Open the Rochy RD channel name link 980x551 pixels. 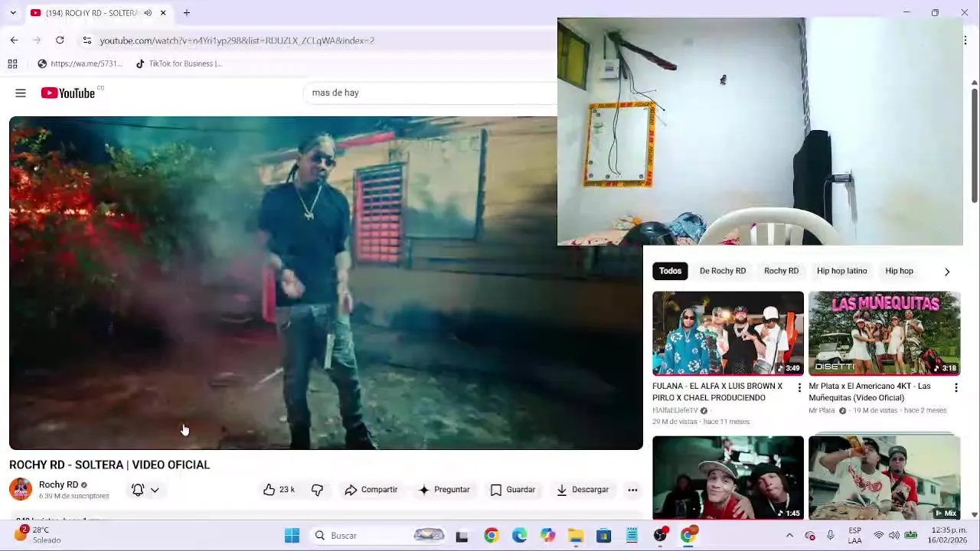58,484
